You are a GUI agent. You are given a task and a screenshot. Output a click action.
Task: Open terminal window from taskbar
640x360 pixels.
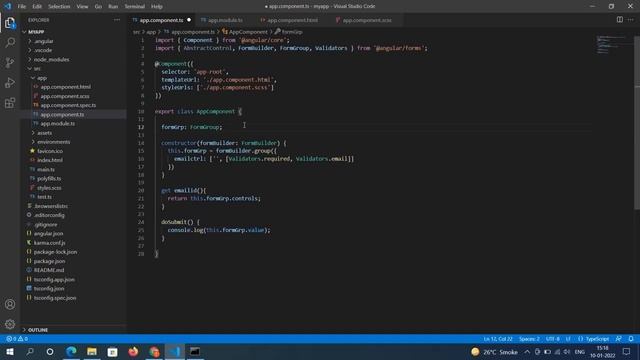click(195, 351)
